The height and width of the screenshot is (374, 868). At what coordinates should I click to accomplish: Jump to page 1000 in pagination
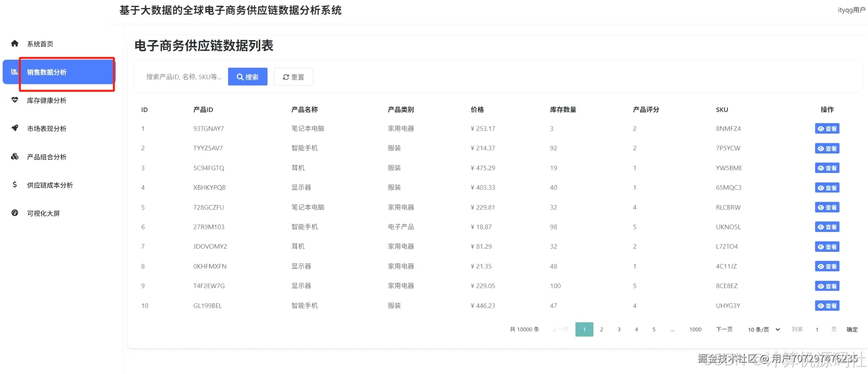pyautogui.click(x=695, y=329)
